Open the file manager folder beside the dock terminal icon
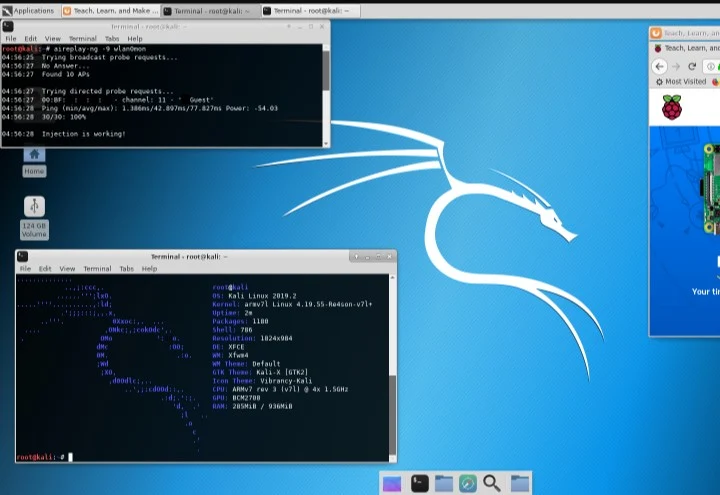This screenshot has width=720, height=495. (x=444, y=484)
